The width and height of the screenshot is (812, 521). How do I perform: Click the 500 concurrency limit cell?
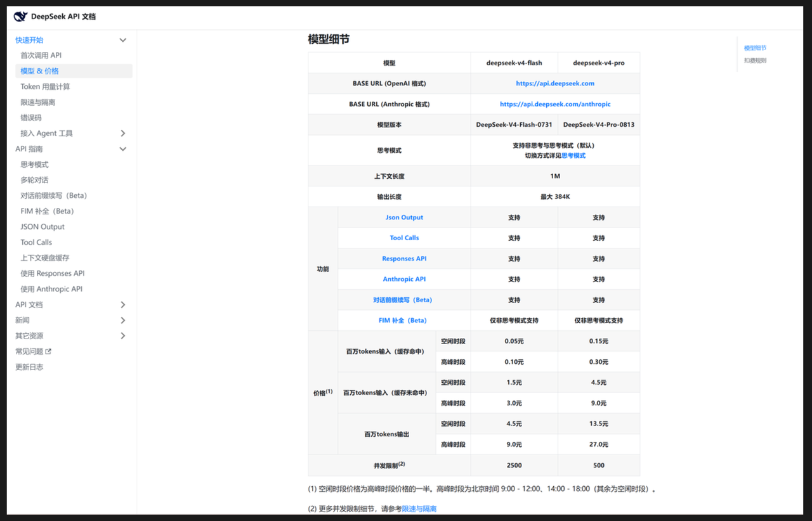point(599,465)
